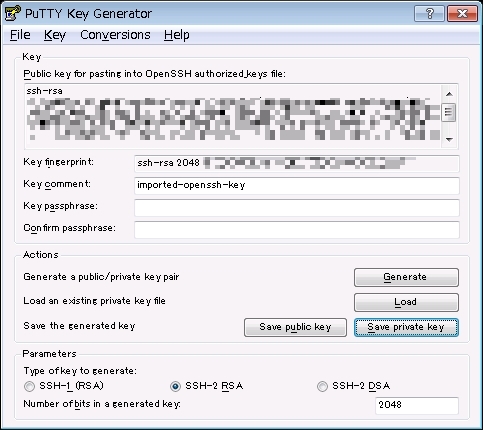Click the 'Key fingerprint:' label
Screen dimensions: 483x430
pos(59,162)
